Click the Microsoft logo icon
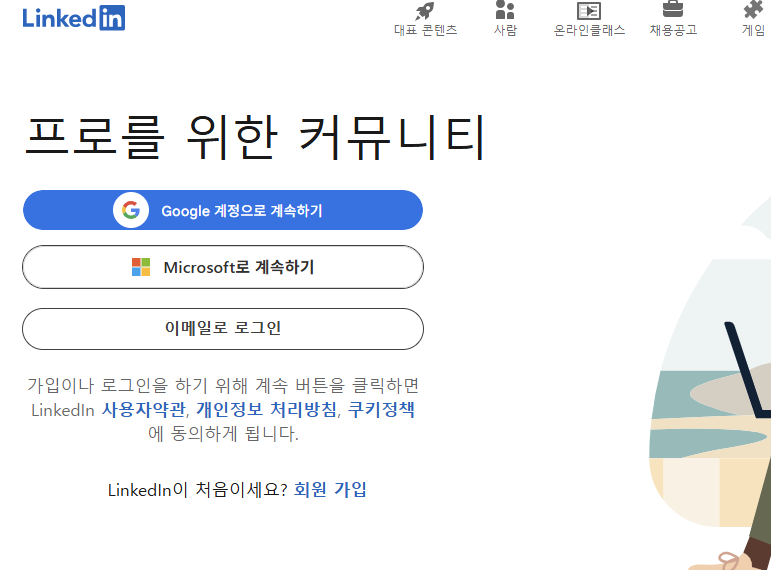Viewport: 771px width, 570px height. (x=141, y=267)
